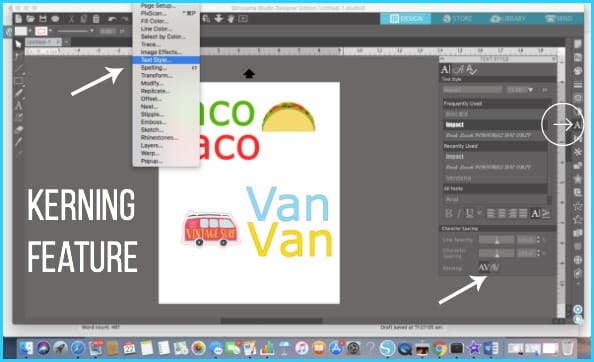Click the Bold formatting icon

pyautogui.click(x=449, y=214)
